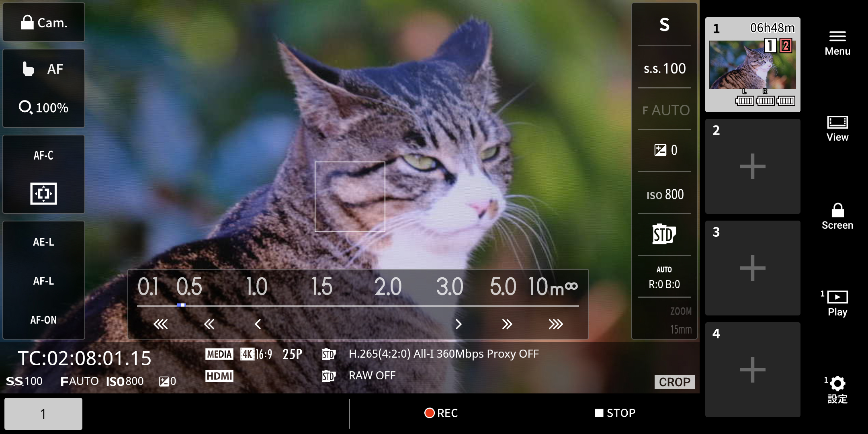Screen dimensions: 868x434
Task: Move focus farther with triple right arrows
Action: click(556, 324)
